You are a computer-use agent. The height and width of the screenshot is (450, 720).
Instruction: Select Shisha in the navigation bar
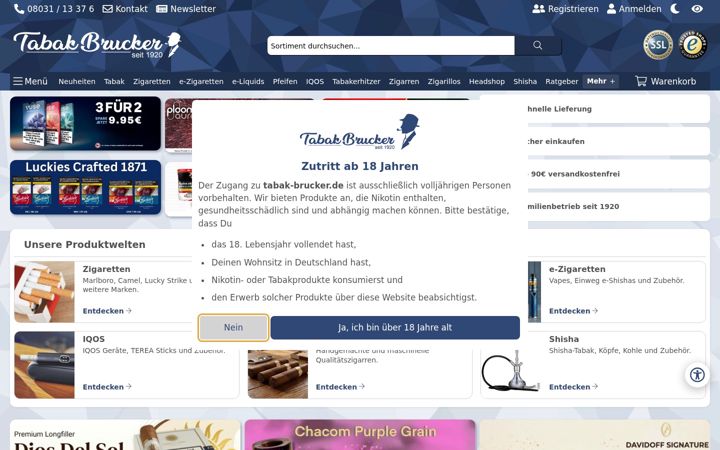coord(525,81)
